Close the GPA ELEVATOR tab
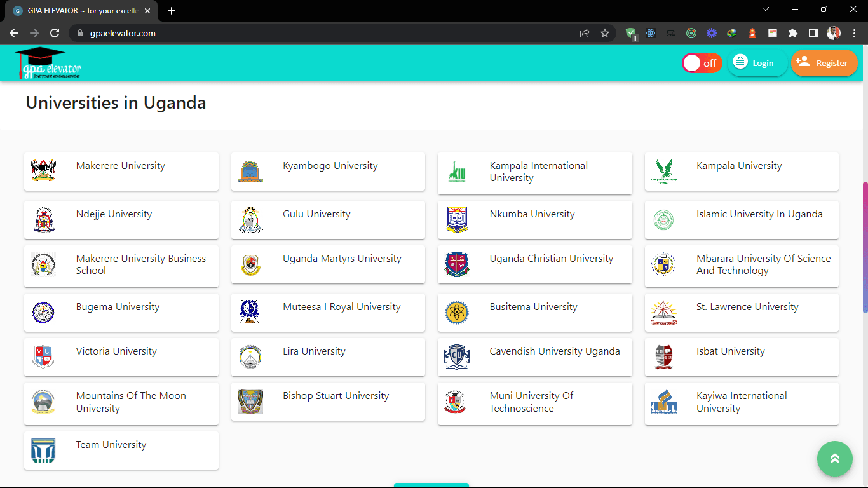868x488 pixels. coord(147,11)
